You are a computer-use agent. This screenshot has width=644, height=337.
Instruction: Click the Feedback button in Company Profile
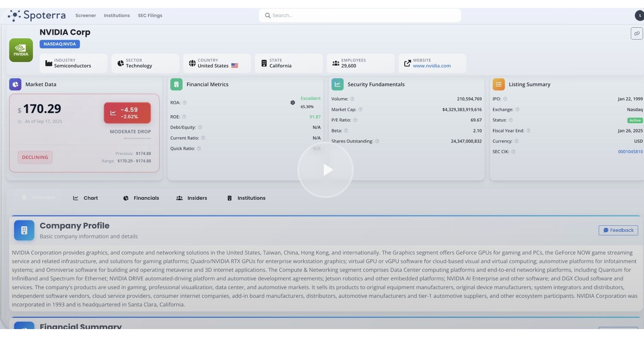coord(618,230)
